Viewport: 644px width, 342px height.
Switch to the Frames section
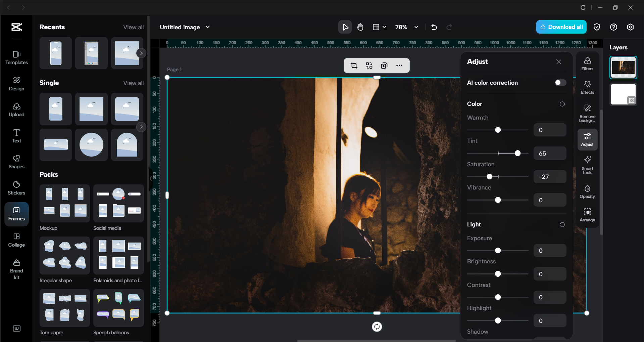[x=16, y=214]
